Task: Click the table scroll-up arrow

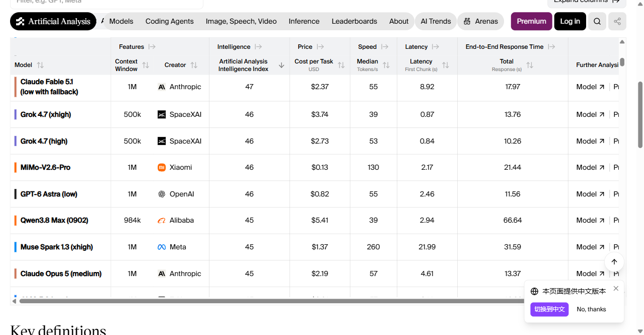Action: (x=622, y=42)
